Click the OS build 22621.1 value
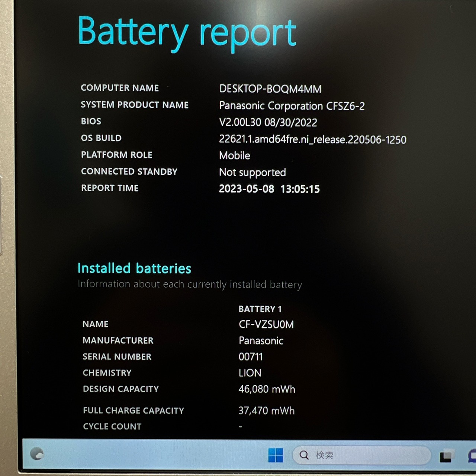 pyautogui.click(x=312, y=139)
